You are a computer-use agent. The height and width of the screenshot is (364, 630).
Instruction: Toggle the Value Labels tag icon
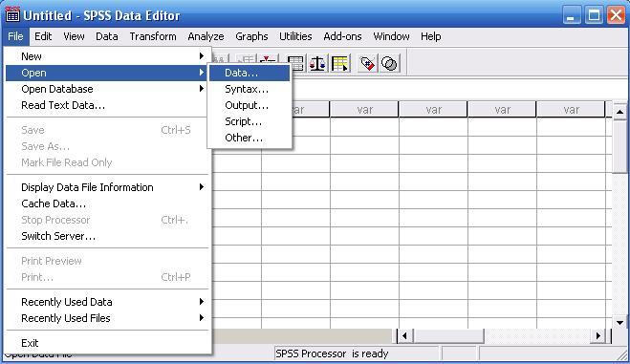(367, 63)
